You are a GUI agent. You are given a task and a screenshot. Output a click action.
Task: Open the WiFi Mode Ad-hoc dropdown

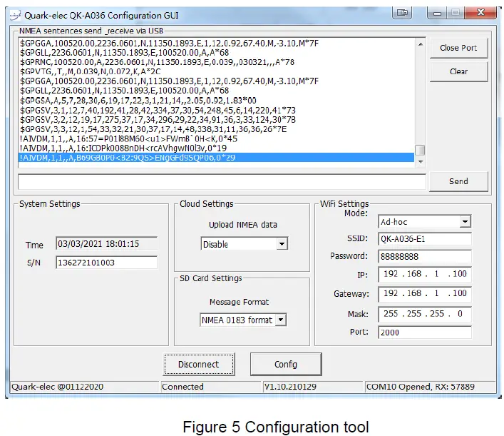pos(465,221)
